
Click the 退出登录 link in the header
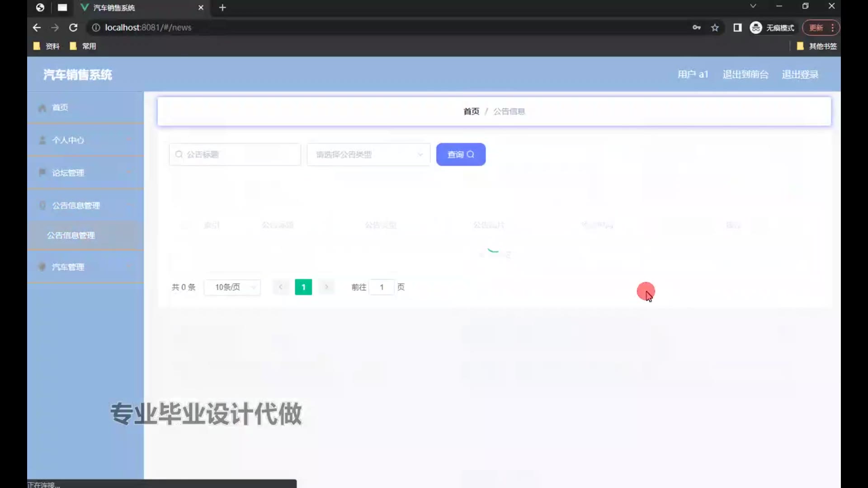point(800,75)
